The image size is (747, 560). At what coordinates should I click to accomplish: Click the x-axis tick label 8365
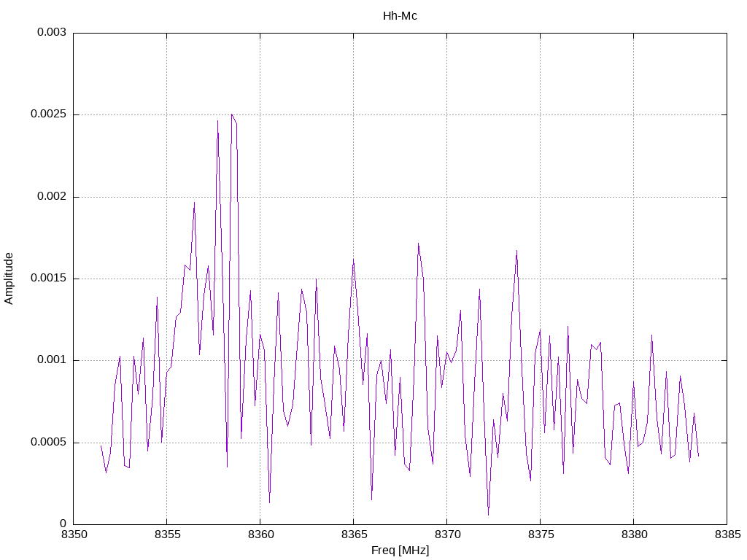354,534
